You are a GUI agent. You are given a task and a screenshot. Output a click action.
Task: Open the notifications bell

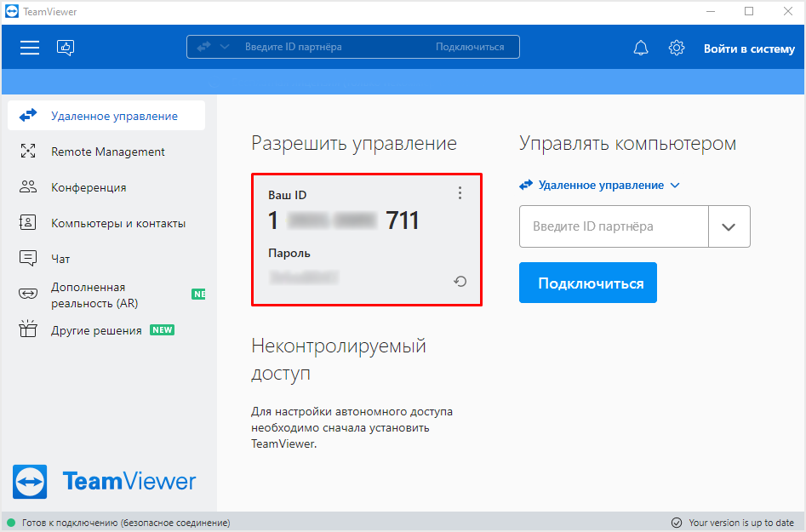pos(641,48)
